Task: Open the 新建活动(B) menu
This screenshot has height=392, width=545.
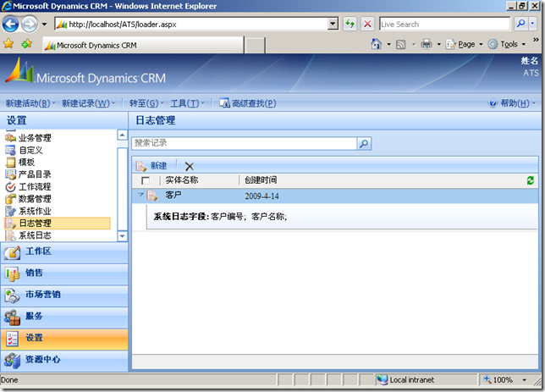Action: tap(30, 103)
